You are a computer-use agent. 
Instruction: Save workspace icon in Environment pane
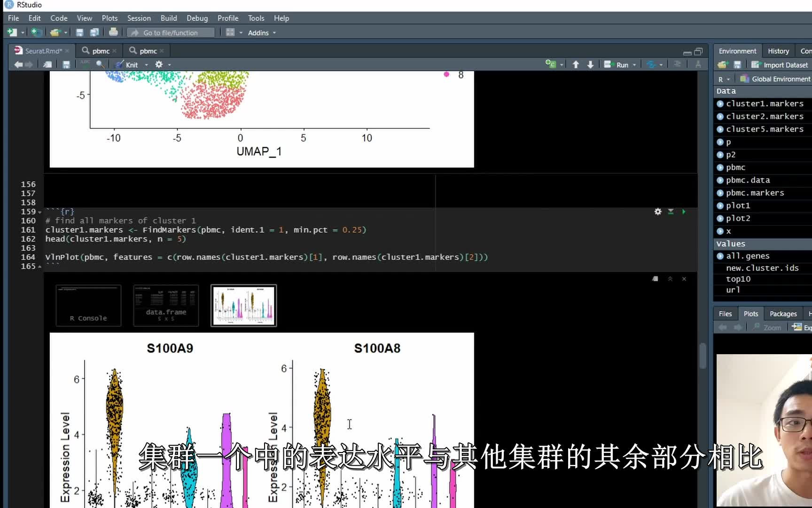coord(737,65)
